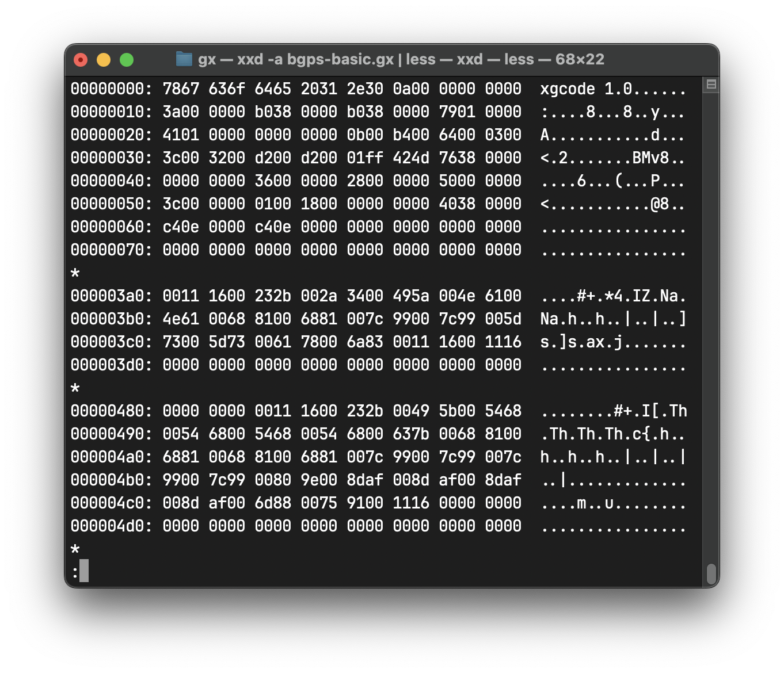Screen dimensions: 784x673
Task: Click the first asterisk gap marker
Action: [75, 273]
